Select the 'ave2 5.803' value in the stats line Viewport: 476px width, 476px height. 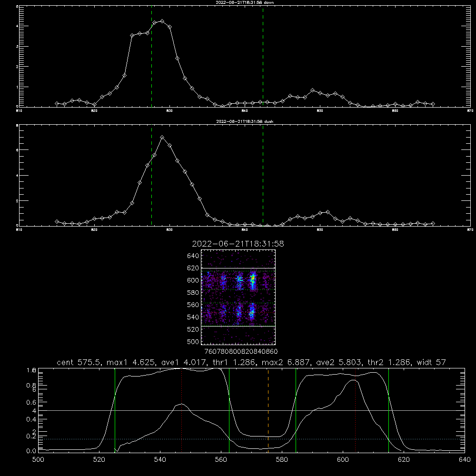coord(338,362)
